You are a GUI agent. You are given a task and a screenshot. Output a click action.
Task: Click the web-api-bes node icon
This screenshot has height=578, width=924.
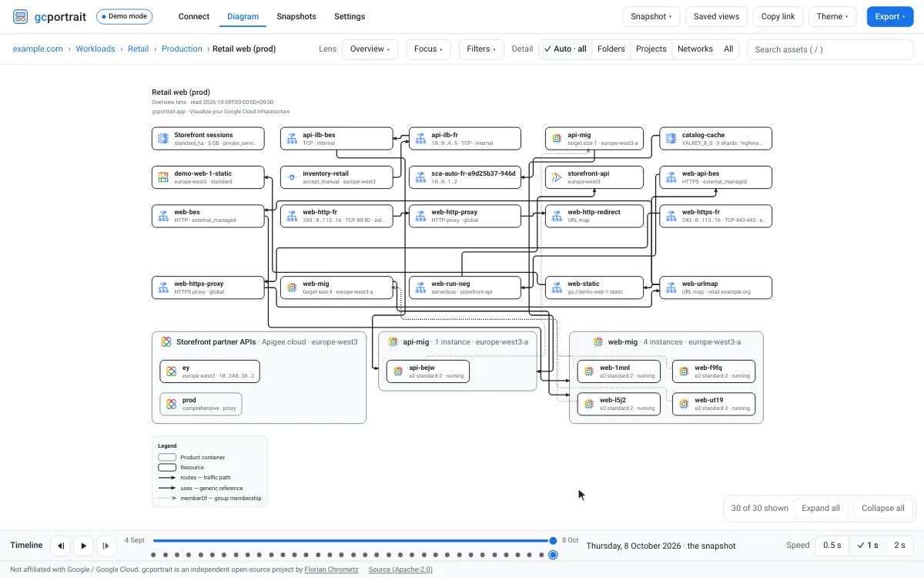[x=671, y=177]
